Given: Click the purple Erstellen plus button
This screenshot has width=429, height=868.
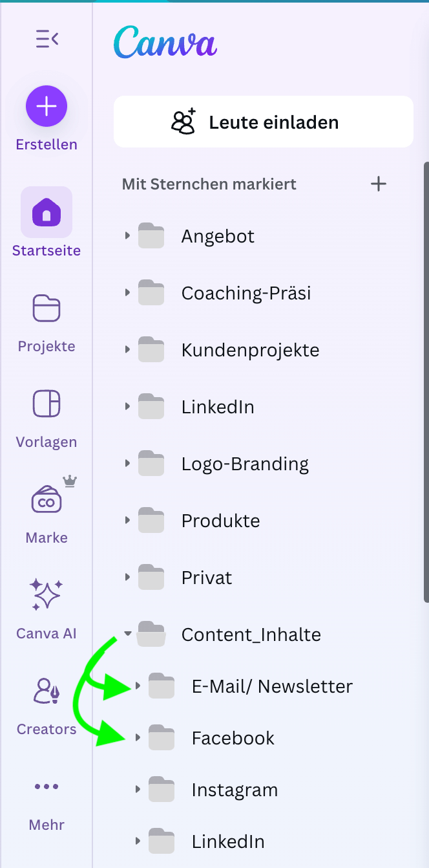Looking at the screenshot, I should pyautogui.click(x=47, y=106).
